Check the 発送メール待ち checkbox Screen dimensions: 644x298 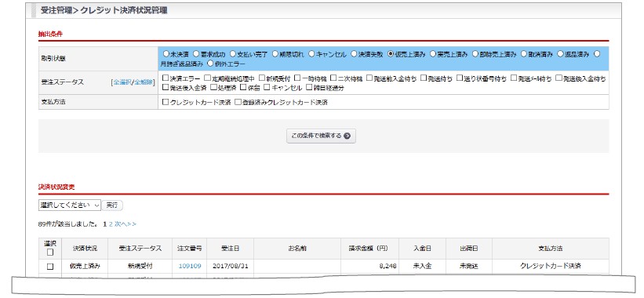pyautogui.click(x=513, y=78)
